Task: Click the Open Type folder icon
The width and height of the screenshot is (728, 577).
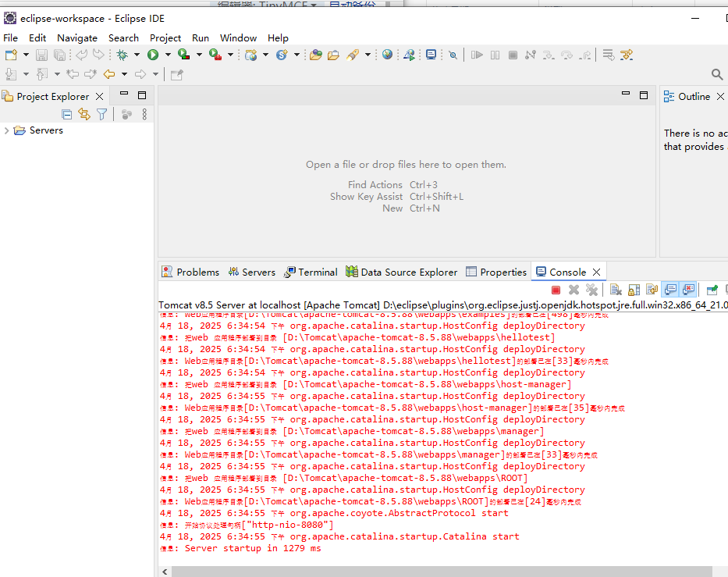Action: coord(316,55)
